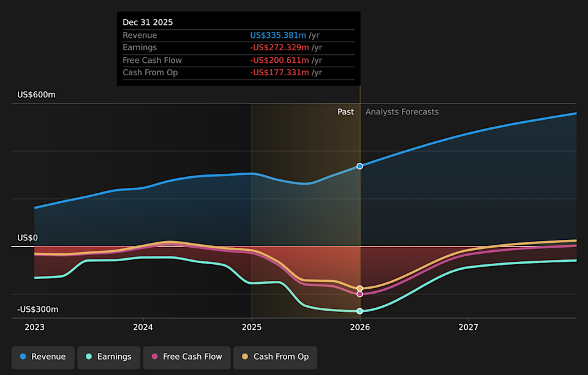Switch to the Cash From Op legend tab
The height and width of the screenshot is (375, 588).
pos(275,357)
